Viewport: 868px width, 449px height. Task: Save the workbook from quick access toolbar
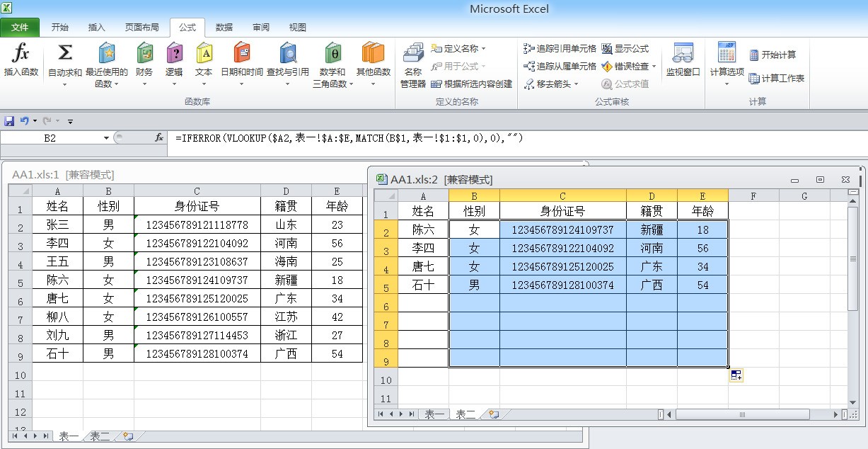(x=9, y=121)
